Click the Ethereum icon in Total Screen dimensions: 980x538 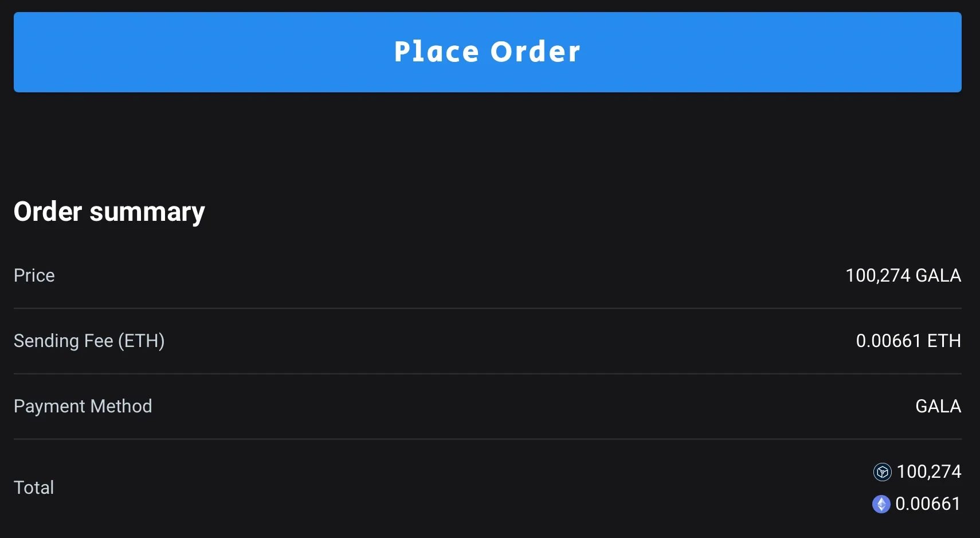point(881,504)
